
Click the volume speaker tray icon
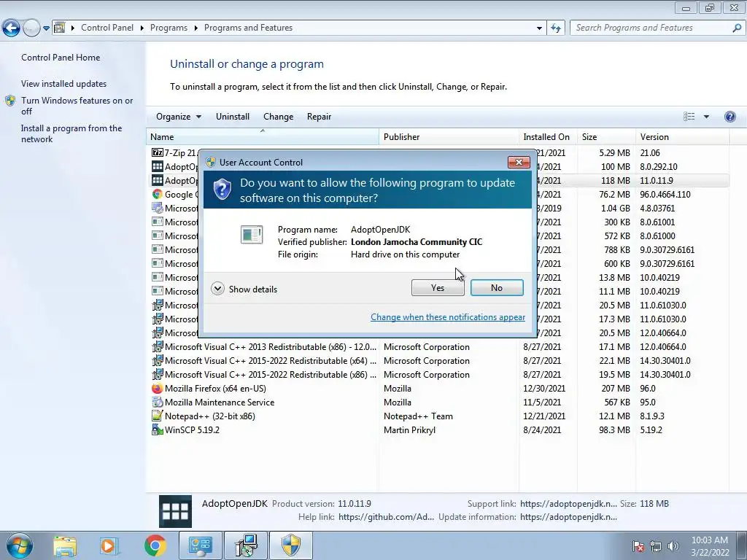coord(673,546)
